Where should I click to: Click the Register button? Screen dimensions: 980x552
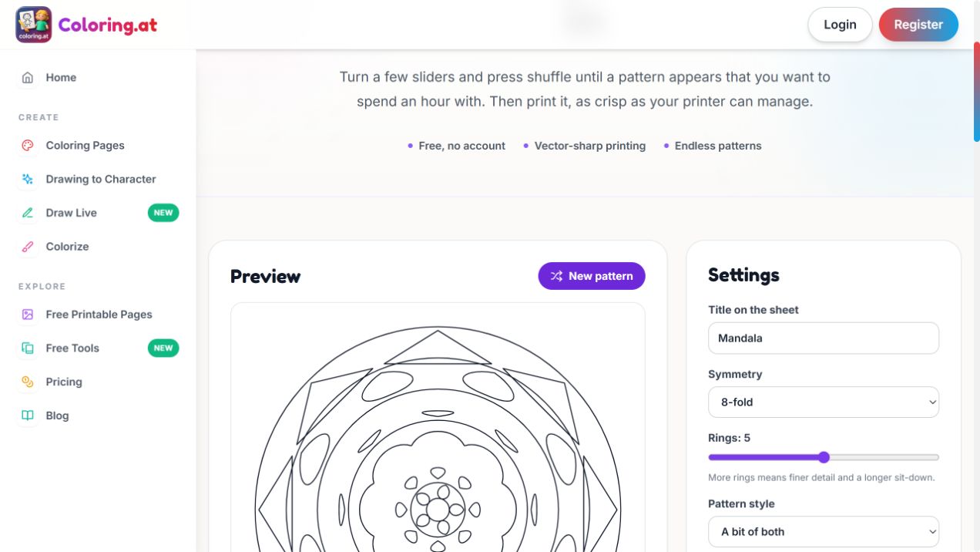[x=918, y=25]
